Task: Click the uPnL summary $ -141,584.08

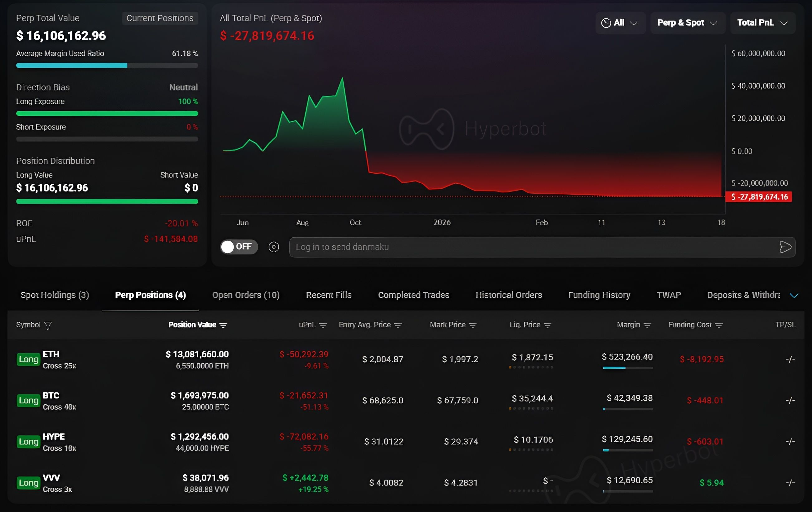Action: (x=171, y=239)
